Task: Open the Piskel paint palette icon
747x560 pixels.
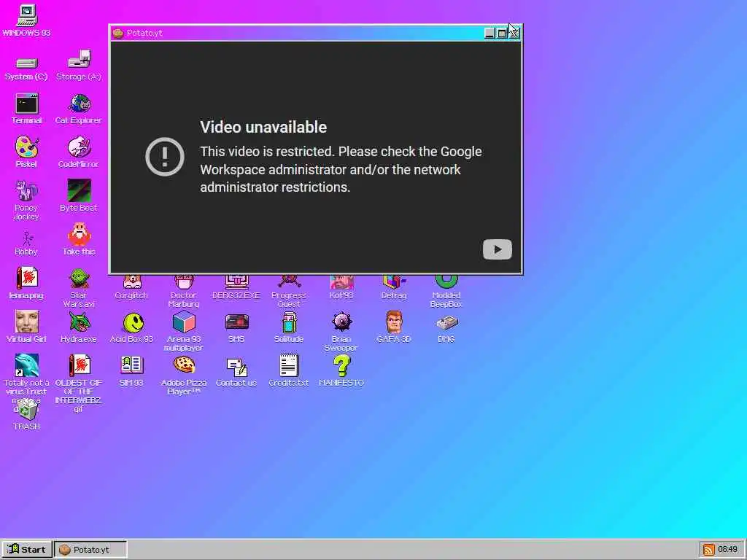Action: pyautogui.click(x=26, y=147)
